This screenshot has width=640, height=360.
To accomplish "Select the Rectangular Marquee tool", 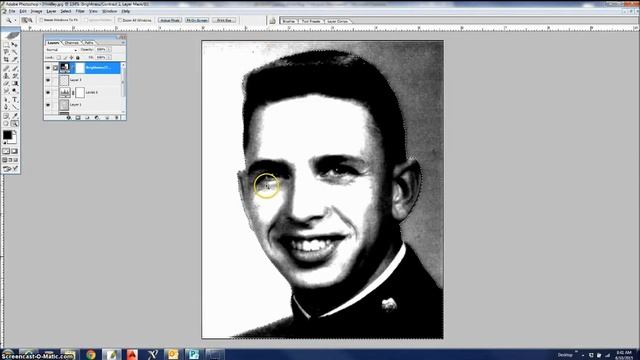I will 6,44.
